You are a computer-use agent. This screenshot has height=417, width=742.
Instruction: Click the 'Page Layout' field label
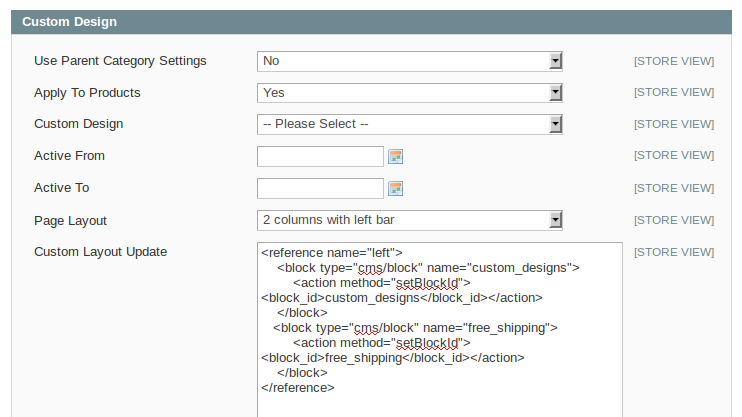point(70,220)
